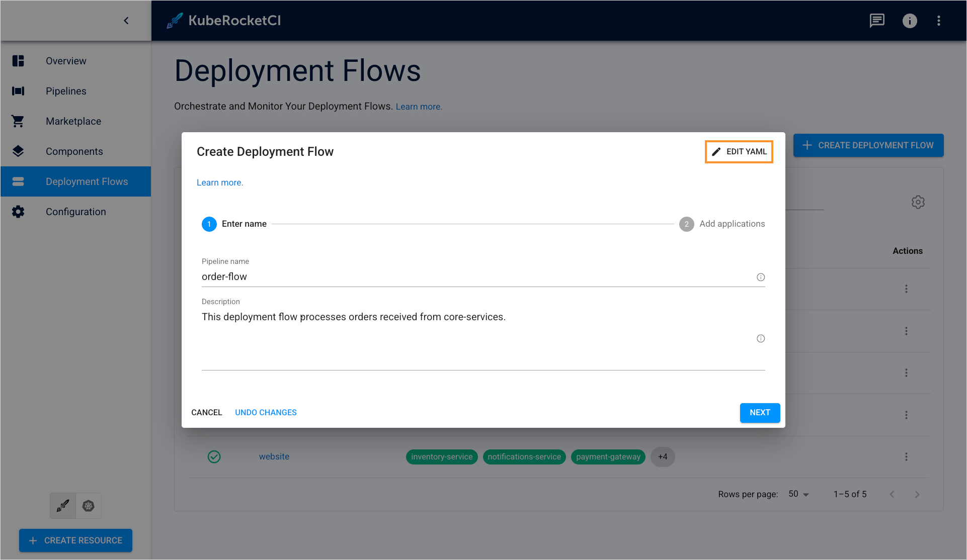Expand the Rows per page dropdown
The height and width of the screenshot is (560, 967).
(798, 494)
